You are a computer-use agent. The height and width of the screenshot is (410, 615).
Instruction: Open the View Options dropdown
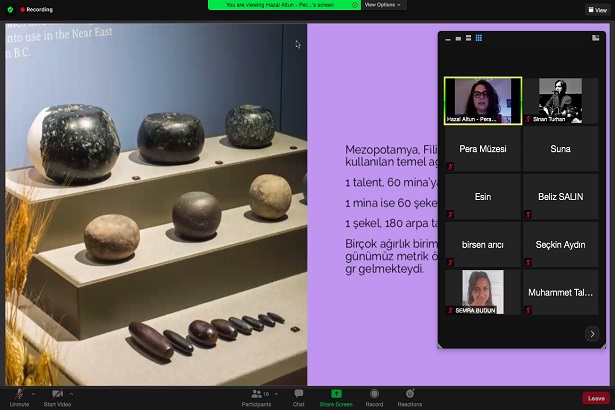(x=382, y=5)
